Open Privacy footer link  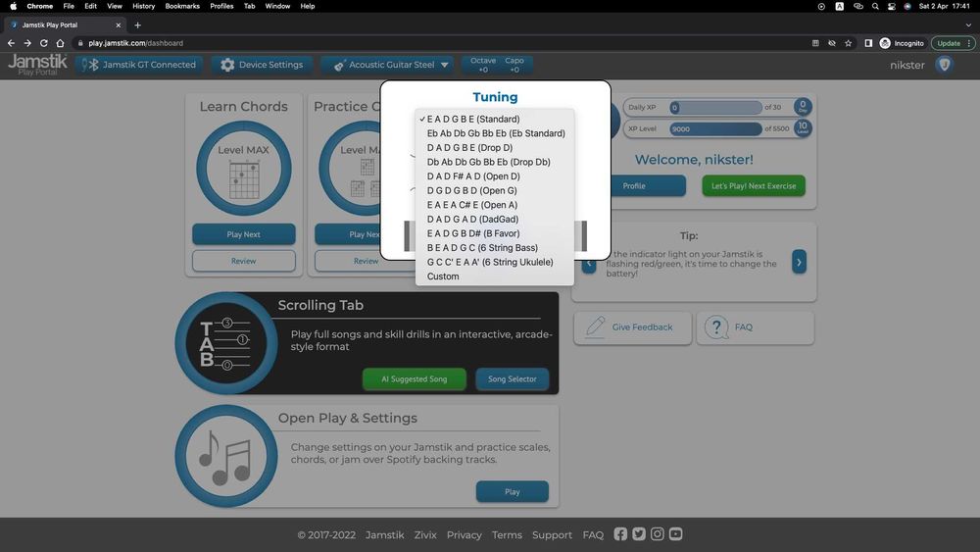464,535
